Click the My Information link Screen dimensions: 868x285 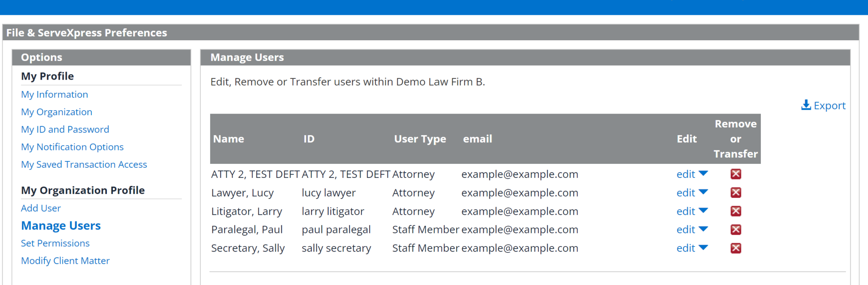(x=54, y=94)
